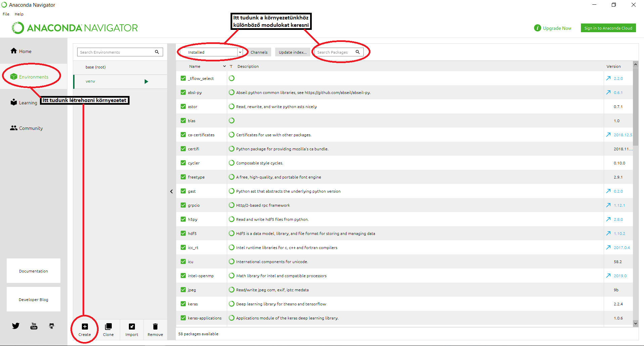Toggle the astor package checkbox
This screenshot has width=644, height=346.
pyautogui.click(x=183, y=106)
